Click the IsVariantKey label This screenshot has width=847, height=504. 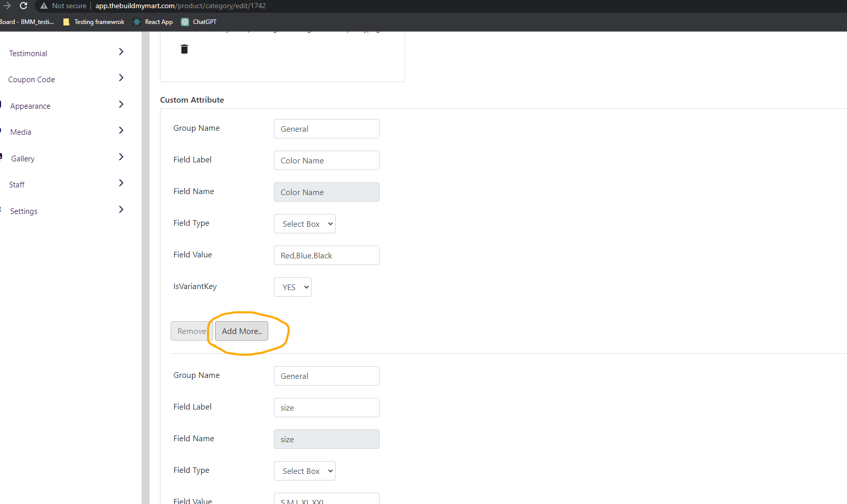[195, 286]
